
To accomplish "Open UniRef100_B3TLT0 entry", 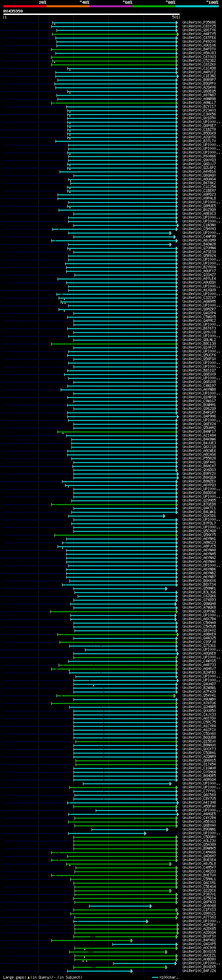I will click(199, 141).
